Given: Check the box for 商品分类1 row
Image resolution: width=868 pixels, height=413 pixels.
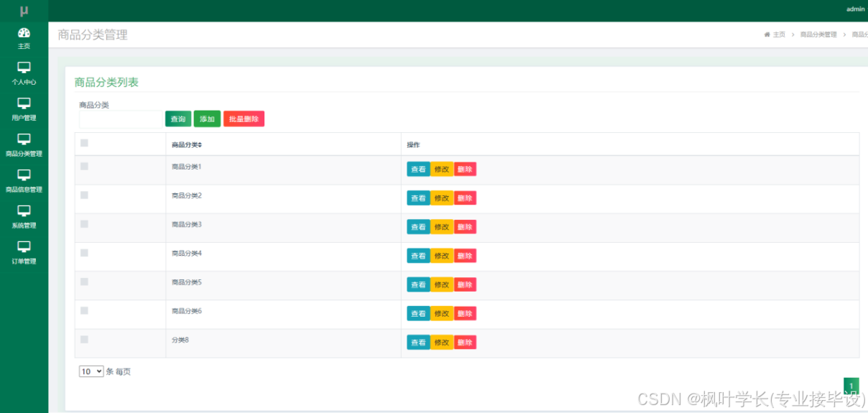Looking at the screenshot, I should (x=84, y=166).
